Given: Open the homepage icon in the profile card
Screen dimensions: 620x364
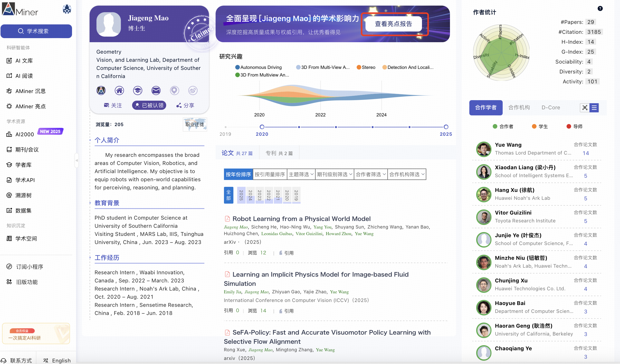Looking at the screenshot, I should tap(119, 90).
